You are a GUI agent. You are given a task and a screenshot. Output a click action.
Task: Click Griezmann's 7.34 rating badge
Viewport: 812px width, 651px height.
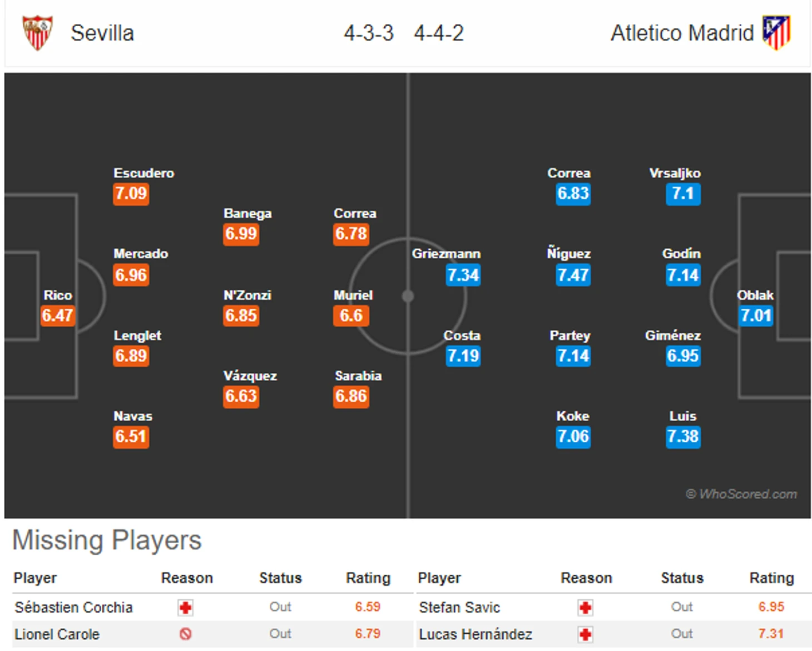463,275
